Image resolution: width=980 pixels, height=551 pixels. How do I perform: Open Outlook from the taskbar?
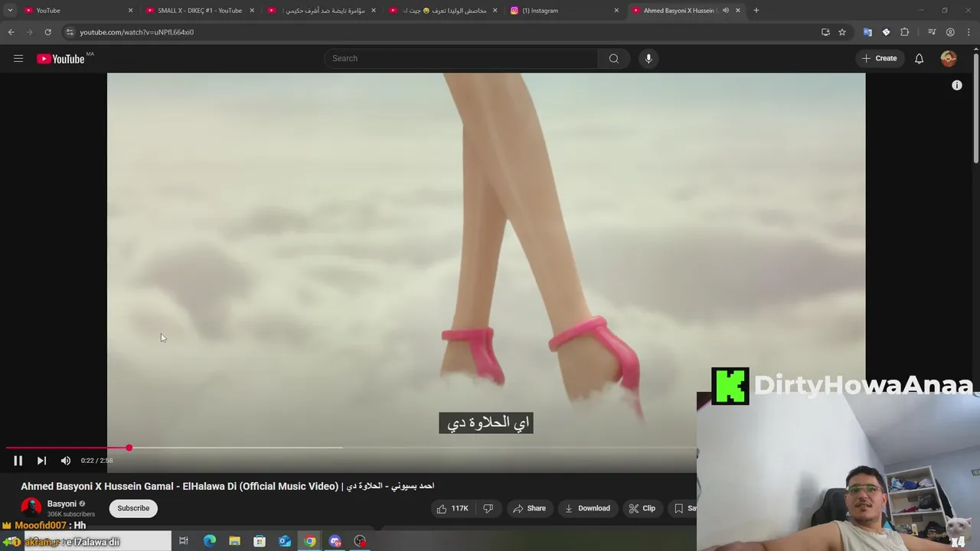(285, 541)
